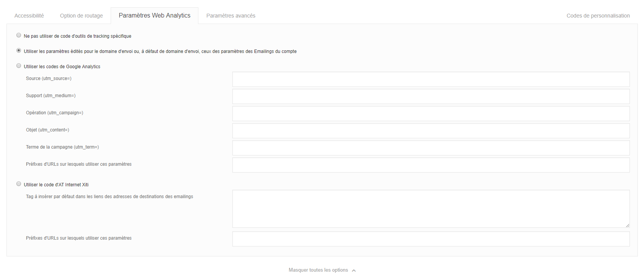Click 'Tag à insérer par défaut' label text

tap(109, 197)
